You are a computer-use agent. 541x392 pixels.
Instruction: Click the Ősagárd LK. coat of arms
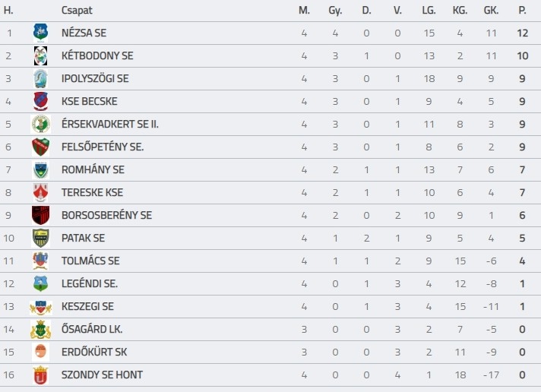pyautogui.click(x=41, y=329)
